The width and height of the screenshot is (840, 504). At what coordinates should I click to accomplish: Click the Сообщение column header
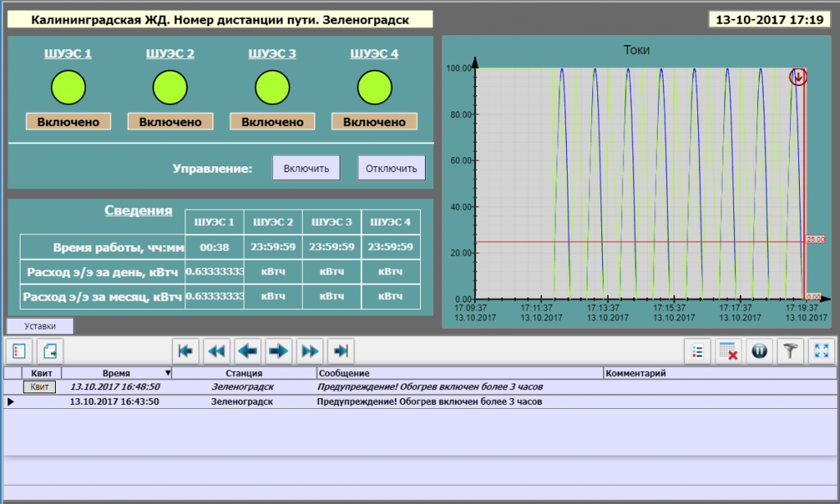459,373
